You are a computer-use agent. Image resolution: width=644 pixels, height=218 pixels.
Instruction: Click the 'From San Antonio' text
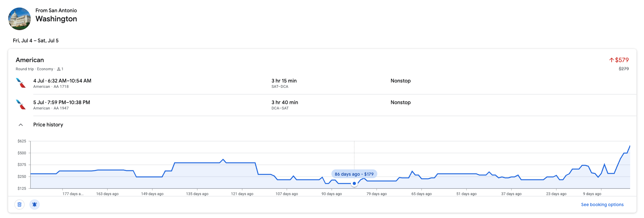56,10
